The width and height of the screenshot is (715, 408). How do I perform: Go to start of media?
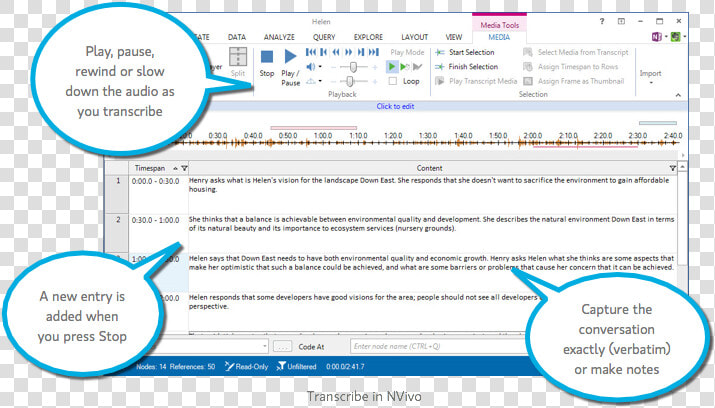pyautogui.click(x=311, y=52)
